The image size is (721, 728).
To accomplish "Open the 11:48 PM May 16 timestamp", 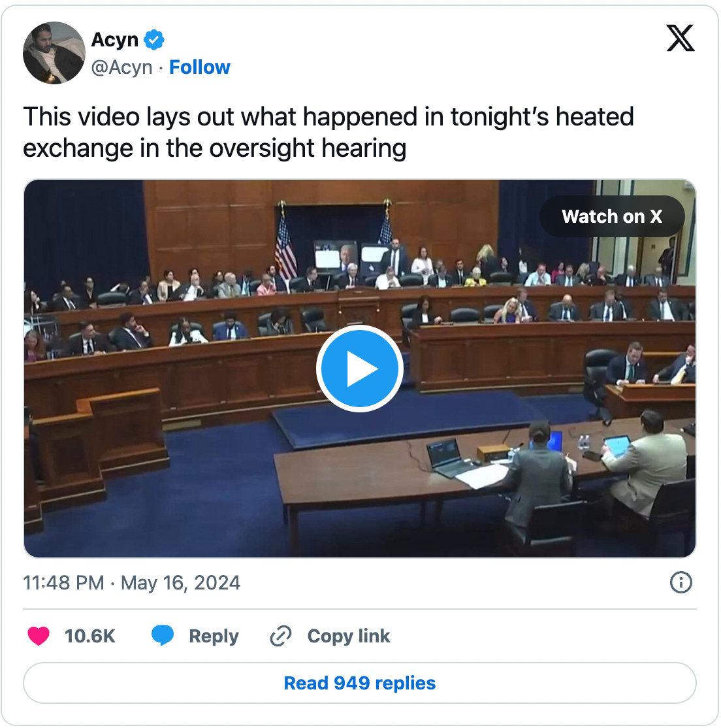I will pyautogui.click(x=132, y=583).
